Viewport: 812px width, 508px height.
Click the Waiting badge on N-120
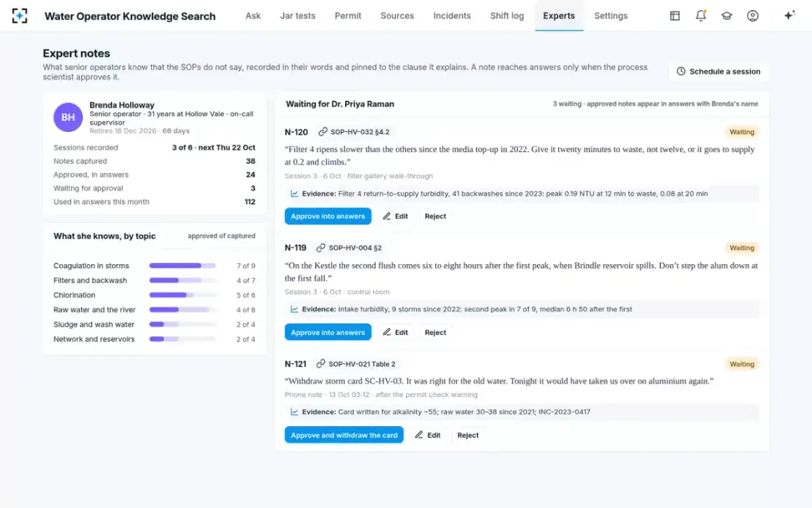pyautogui.click(x=742, y=132)
